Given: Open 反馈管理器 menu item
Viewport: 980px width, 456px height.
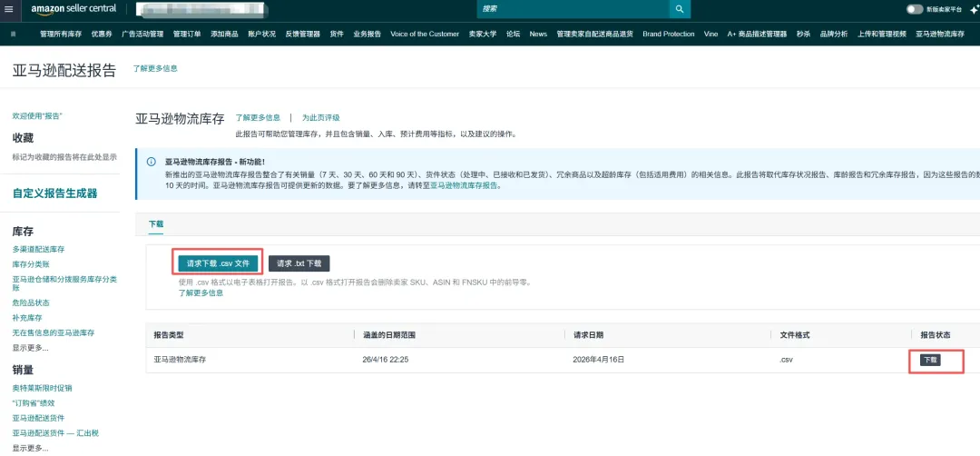Looking at the screenshot, I should 302,35.
